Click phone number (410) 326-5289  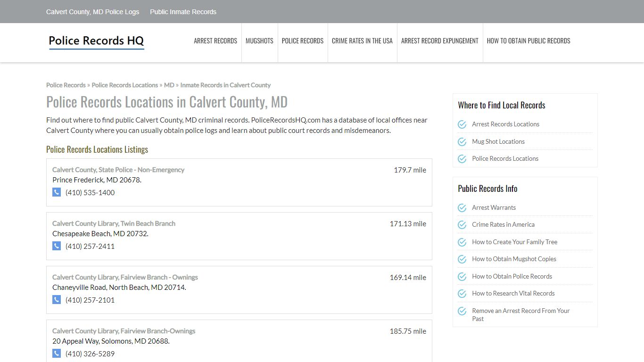[x=90, y=354]
